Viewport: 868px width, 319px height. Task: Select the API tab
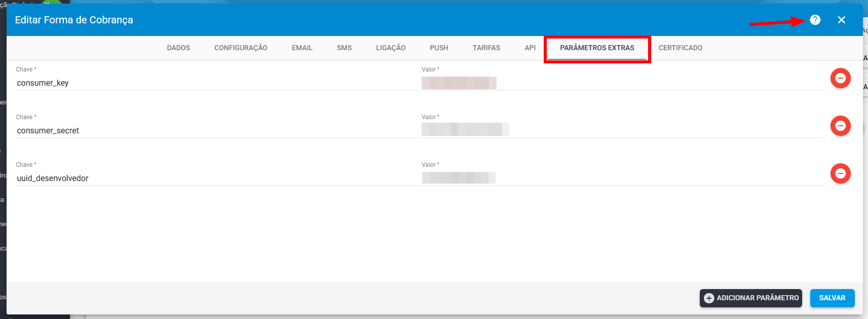[x=530, y=48]
